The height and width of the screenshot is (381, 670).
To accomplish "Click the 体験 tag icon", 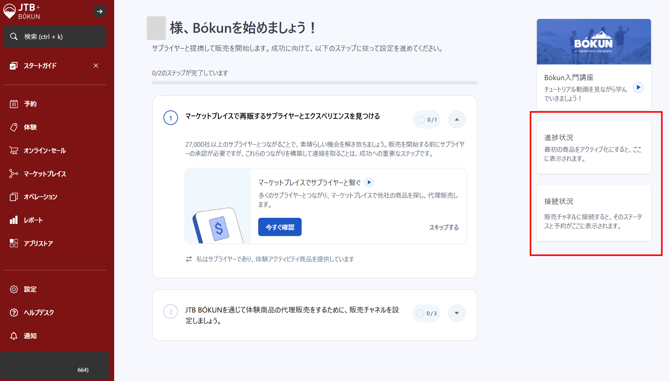I will (14, 127).
